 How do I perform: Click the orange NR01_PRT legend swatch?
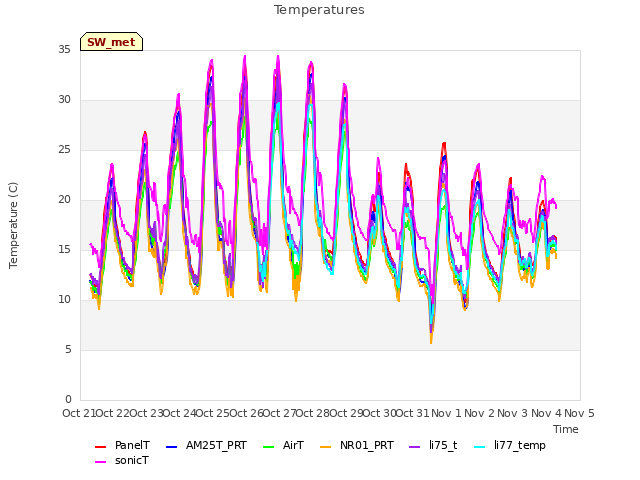[325, 447]
